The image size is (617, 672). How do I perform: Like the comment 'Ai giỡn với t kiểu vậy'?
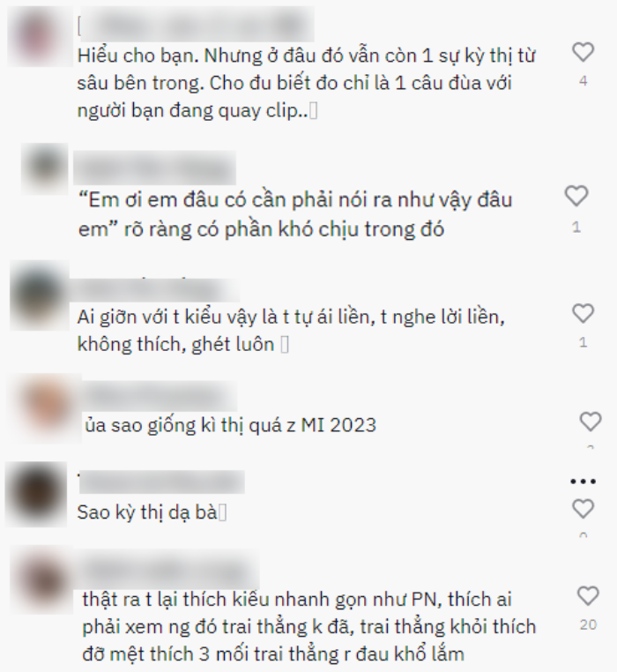pyautogui.click(x=584, y=313)
